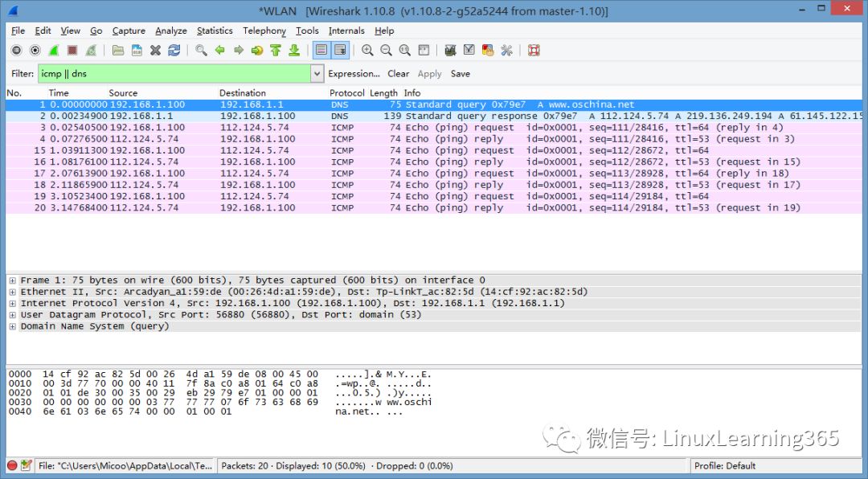Image resolution: width=868 pixels, height=479 pixels.
Task: Expand Internet Protocol Version 4 details
Action: click(12, 304)
